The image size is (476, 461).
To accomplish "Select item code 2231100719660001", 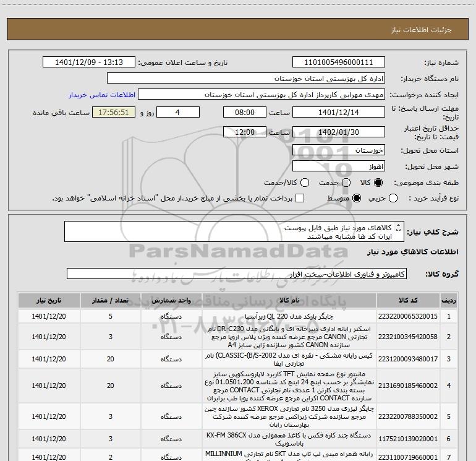I will (408, 457).
